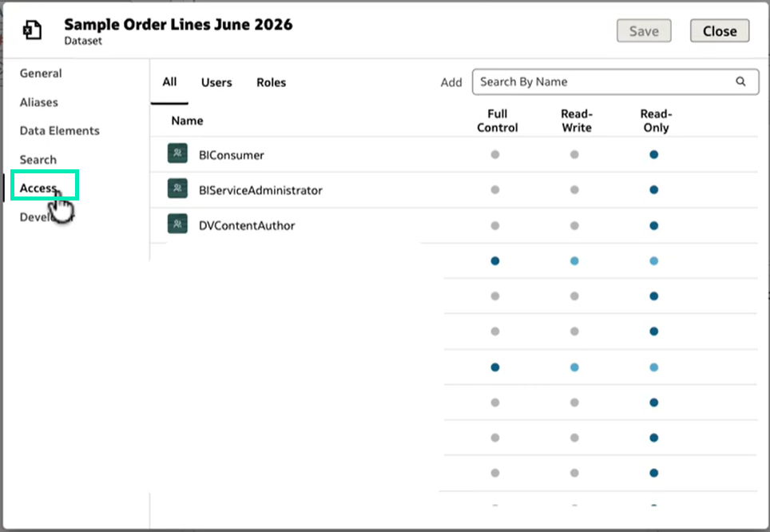
Task: Click the Save button
Action: (x=644, y=31)
